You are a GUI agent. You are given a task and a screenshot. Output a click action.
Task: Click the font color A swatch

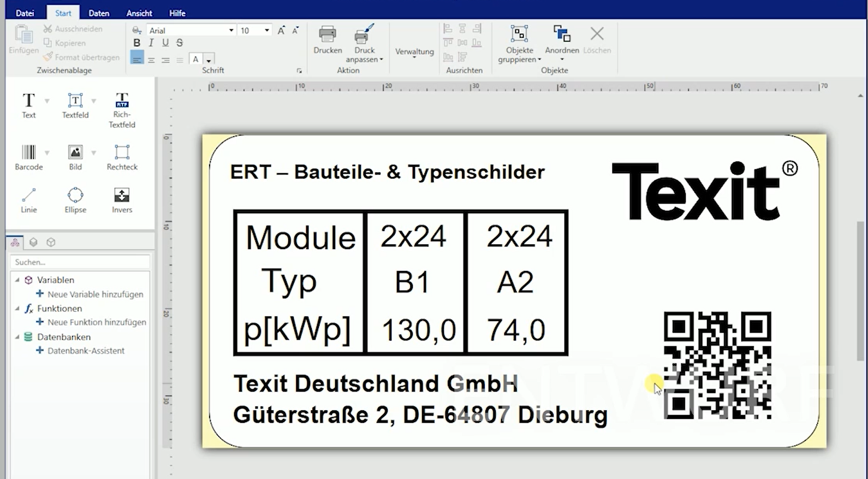(196, 60)
